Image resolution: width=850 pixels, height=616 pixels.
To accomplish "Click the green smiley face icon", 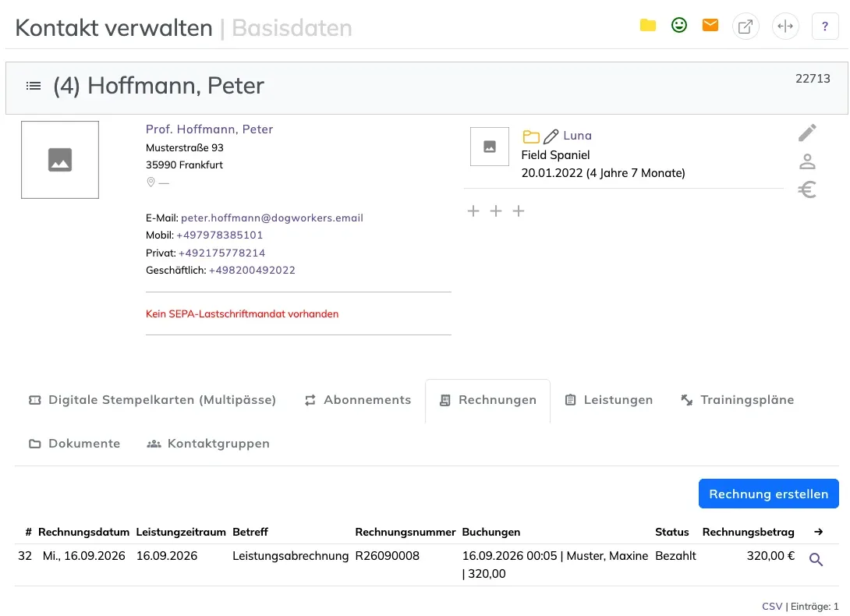I will (678, 25).
